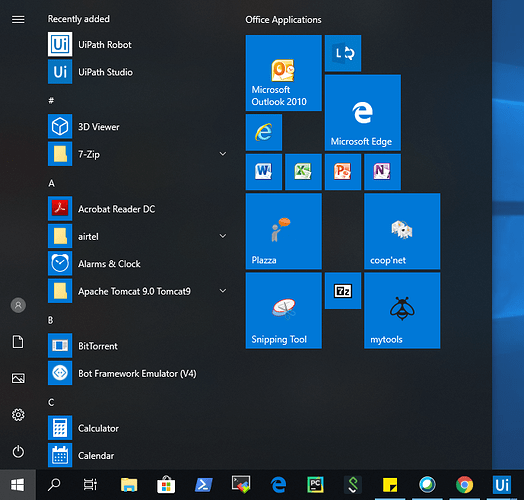The image size is (524, 500).
Task: Open Acrobat Reader DC
Action: point(138,209)
